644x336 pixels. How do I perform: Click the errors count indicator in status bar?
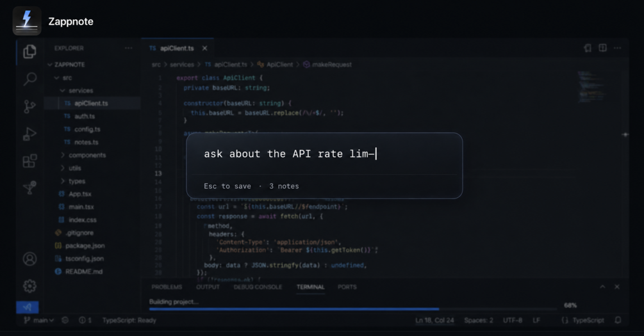pyautogui.click(x=85, y=320)
